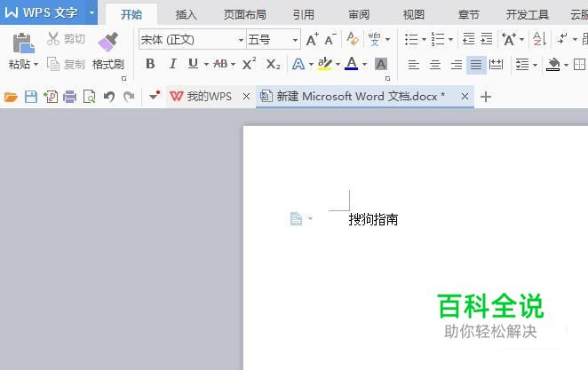Viewport: 588px width, 370px height.
Task: Activate the Format Painter brush
Action: (108, 42)
